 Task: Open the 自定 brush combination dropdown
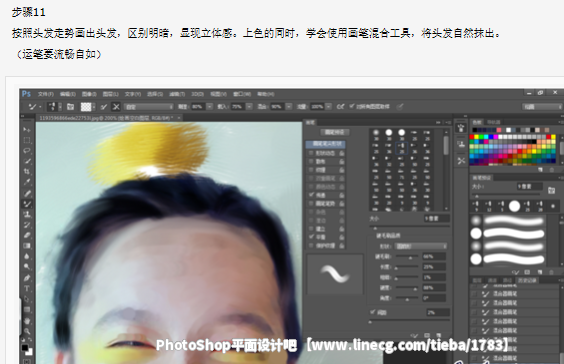149,107
